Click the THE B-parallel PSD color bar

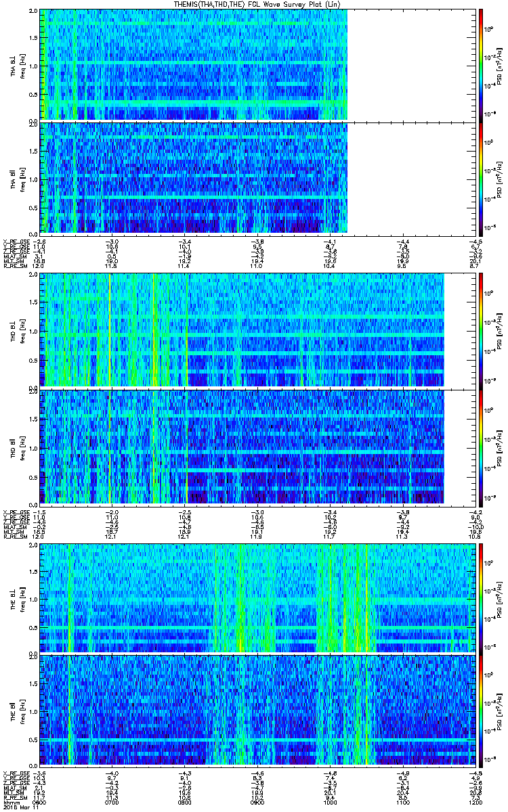(x=481, y=710)
